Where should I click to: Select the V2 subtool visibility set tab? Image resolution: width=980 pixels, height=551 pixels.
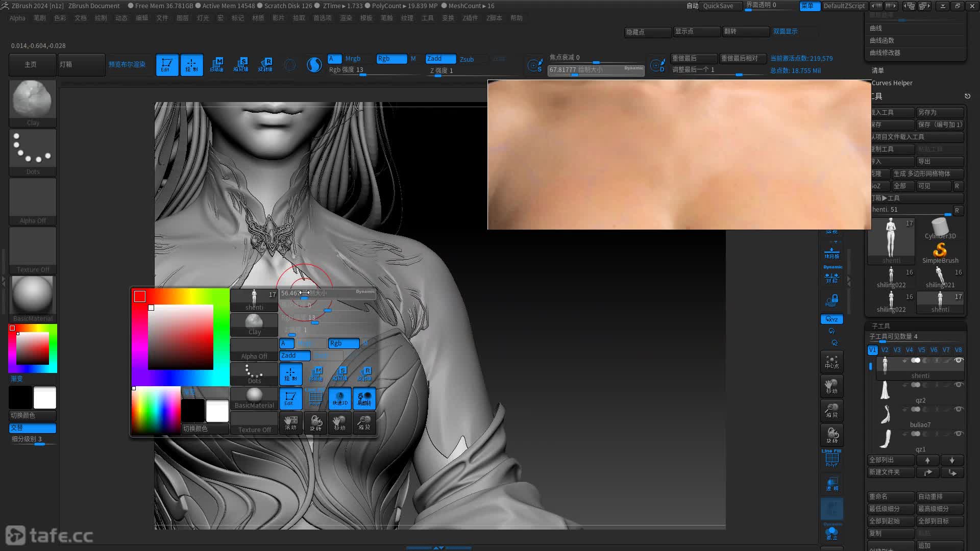[885, 350]
